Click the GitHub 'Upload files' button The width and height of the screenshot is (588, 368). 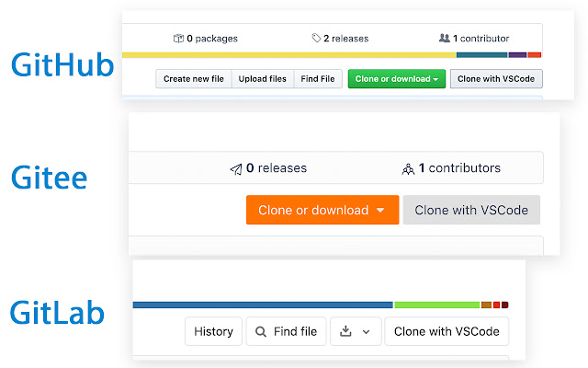tap(263, 79)
